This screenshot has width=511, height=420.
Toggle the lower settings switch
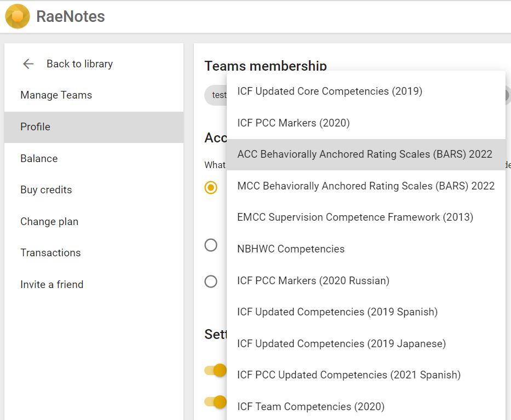215,402
